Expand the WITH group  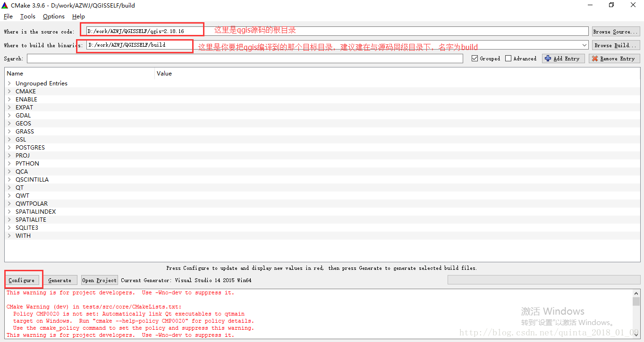pyautogui.click(x=9, y=236)
